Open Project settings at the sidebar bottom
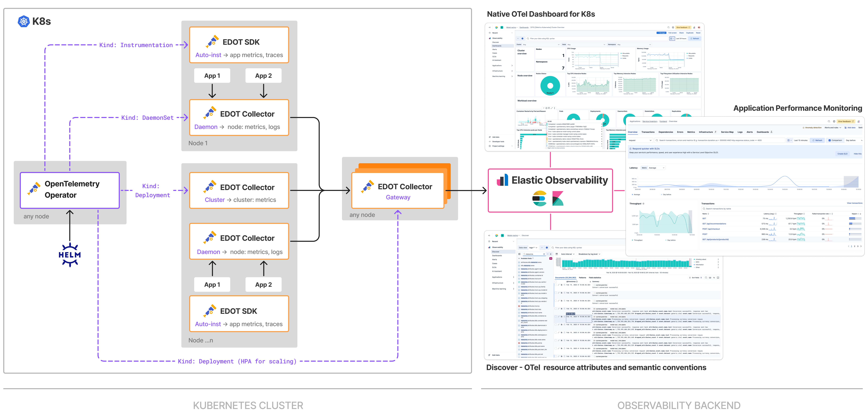The width and height of the screenshot is (868, 414). pos(498,146)
